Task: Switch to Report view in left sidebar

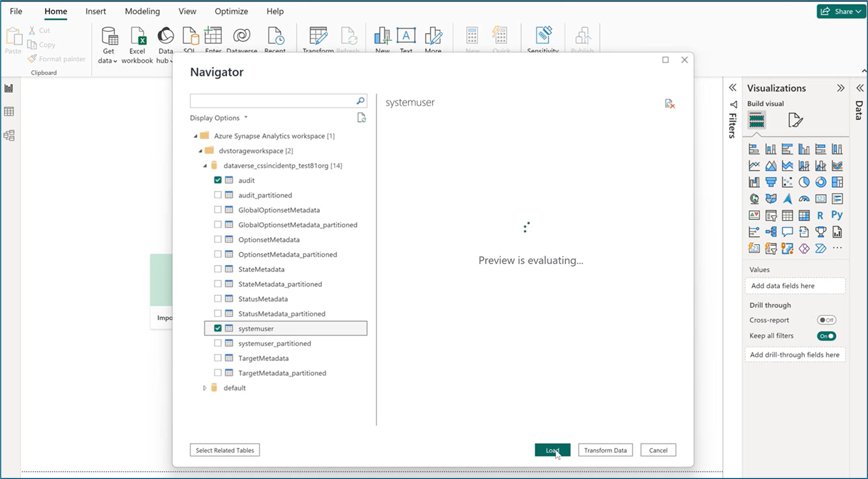Action: coord(9,88)
